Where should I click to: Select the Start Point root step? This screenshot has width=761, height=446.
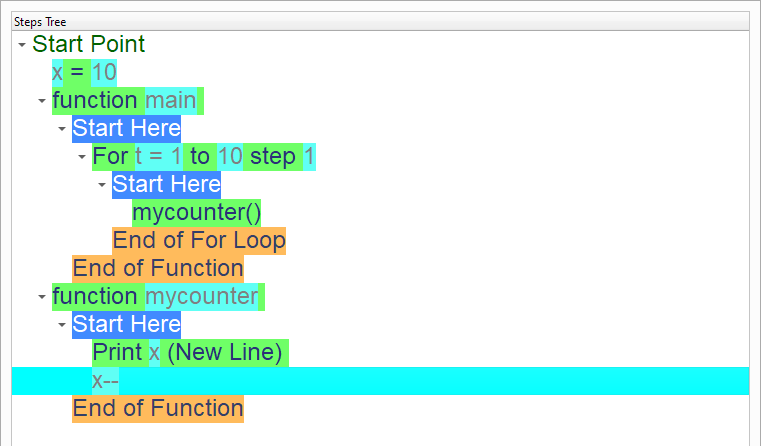(88, 44)
